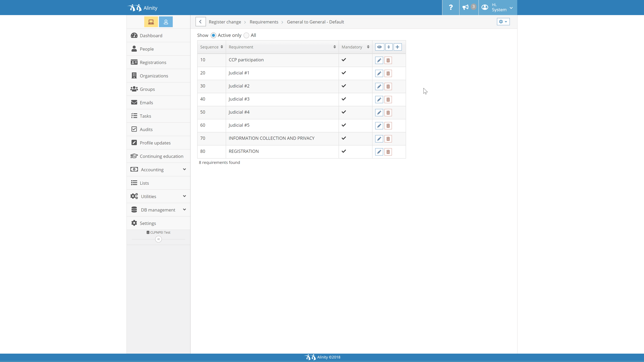This screenshot has width=644, height=362.
Task: Edit the CCP participation requirement
Action: pyautogui.click(x=379, y=60)
